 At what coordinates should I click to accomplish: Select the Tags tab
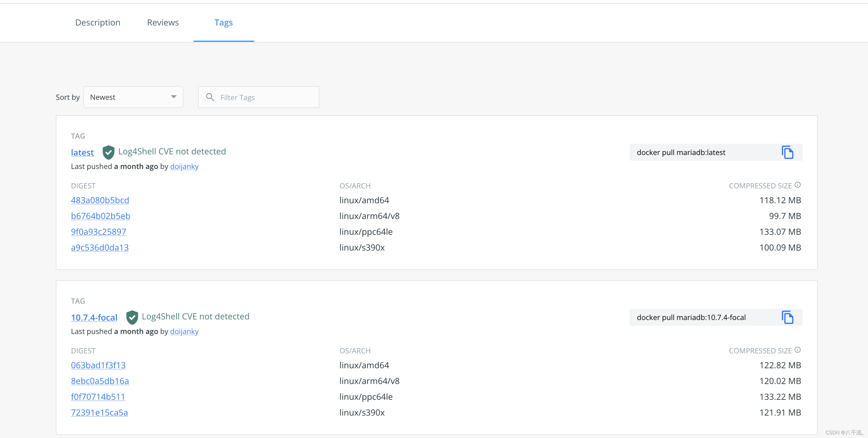[224, 22]
